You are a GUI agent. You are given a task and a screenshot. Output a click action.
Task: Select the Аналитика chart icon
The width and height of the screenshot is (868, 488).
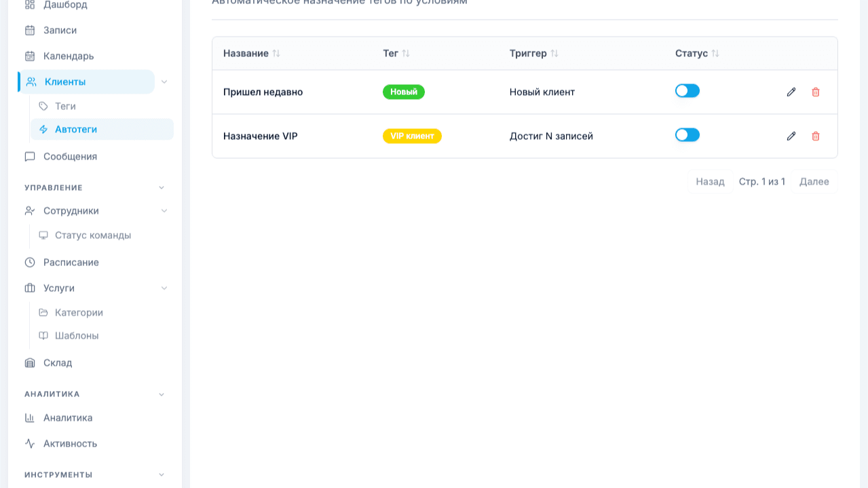click(x=29, y=417)
